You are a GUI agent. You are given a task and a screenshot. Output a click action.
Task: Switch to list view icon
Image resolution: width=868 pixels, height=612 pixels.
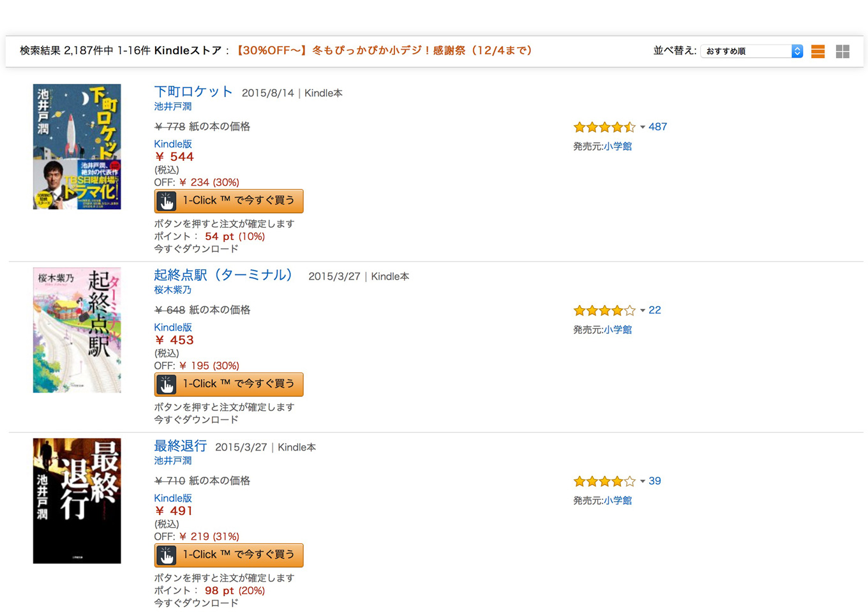coord(818,52)
